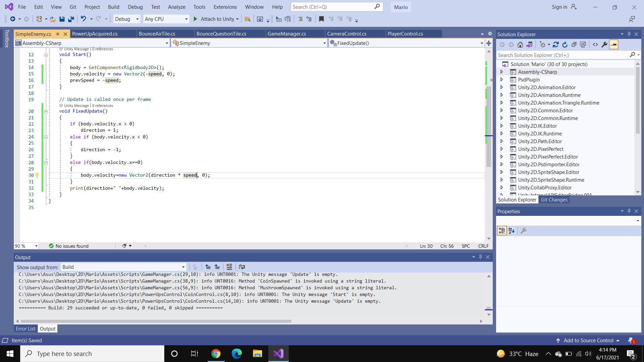Click the New Project toolbar icon

(39, 19)
